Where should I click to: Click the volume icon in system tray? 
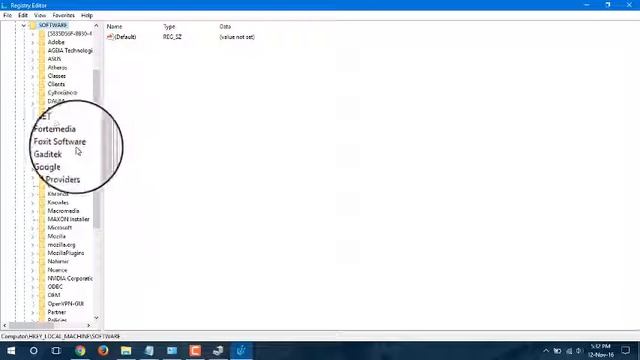click(x=578, y=351)
